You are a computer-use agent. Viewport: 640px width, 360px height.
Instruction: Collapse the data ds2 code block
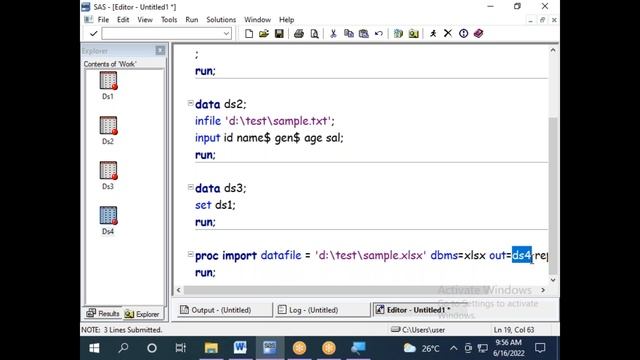tap(190, 103)
